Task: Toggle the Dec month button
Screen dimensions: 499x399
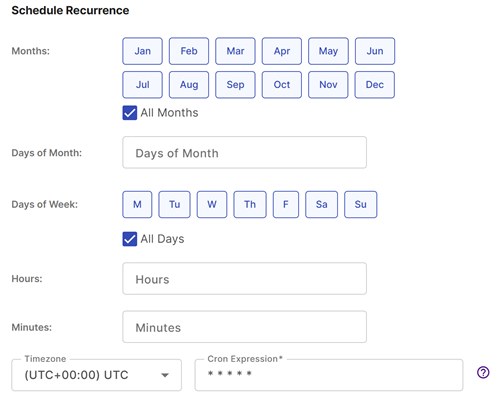Action: 375,85
